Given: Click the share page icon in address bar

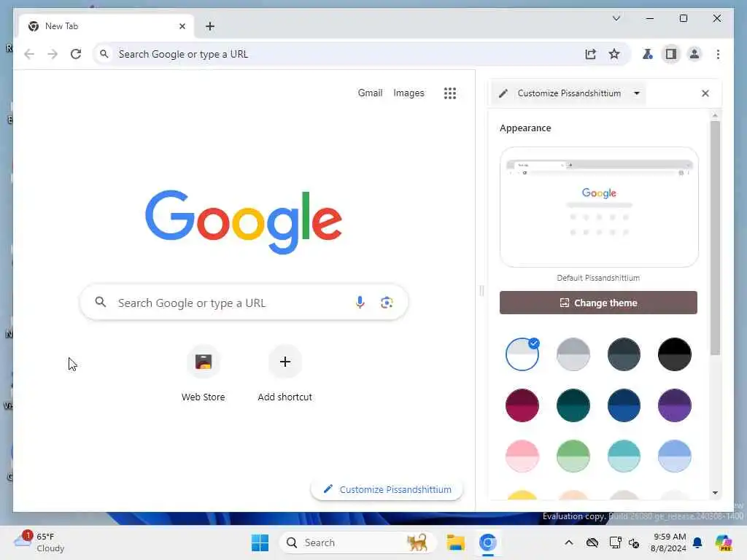Looking at the screenshot, I should [x=591, y=54].
